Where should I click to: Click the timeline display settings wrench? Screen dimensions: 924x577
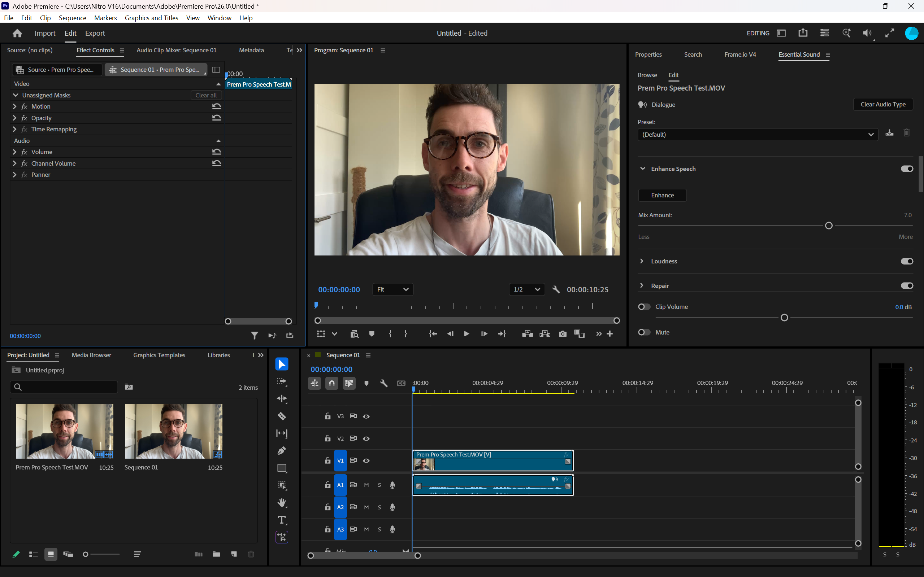tap(384, 383)
